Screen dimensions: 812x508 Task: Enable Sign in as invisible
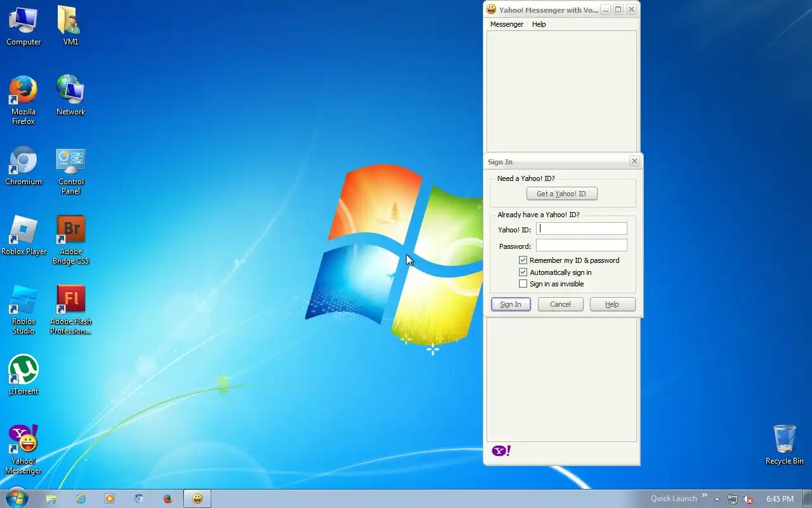(x=523, y=284)
